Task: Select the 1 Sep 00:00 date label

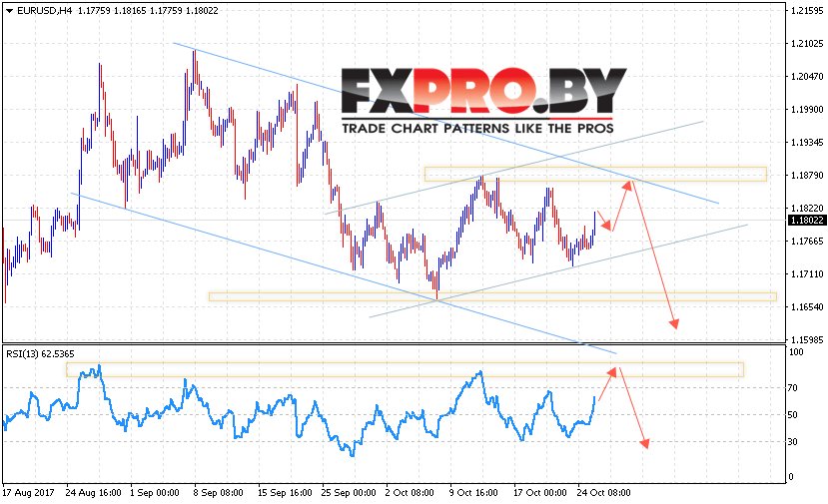Action: pos(155,493)
